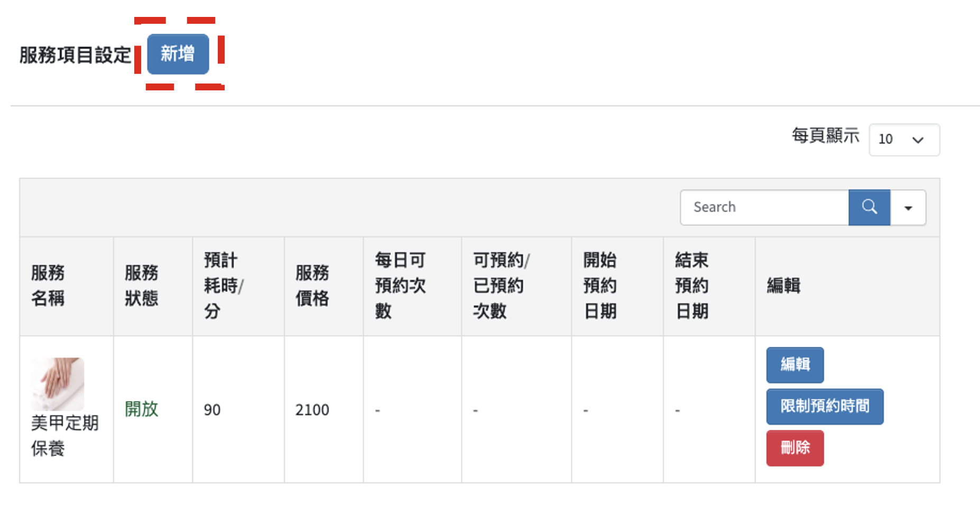Open the 每頁顯示 page size dropdown
Screen dimensions: 980x518
[904, 140]
